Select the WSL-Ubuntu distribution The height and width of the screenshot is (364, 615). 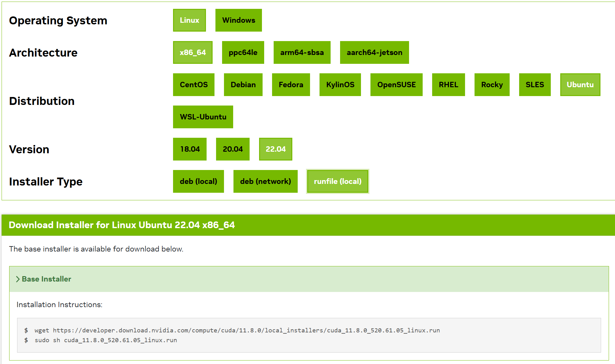point(203,117)
